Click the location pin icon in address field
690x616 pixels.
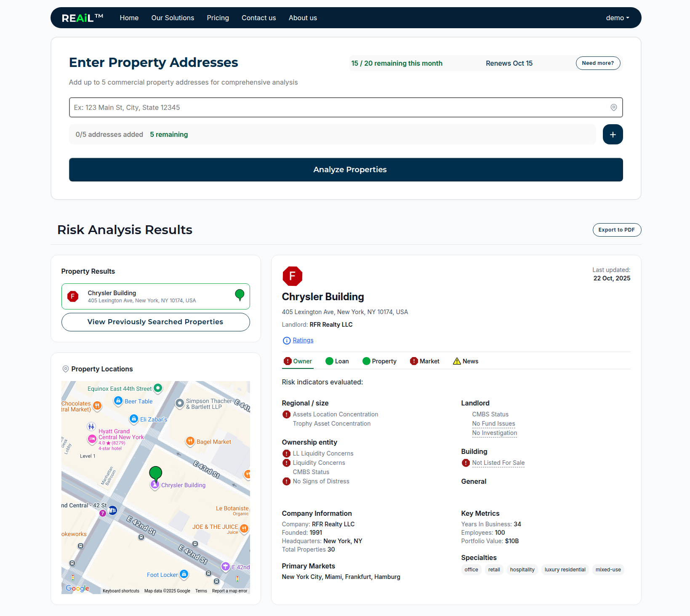pyautogui.click(x=613, y=107)
